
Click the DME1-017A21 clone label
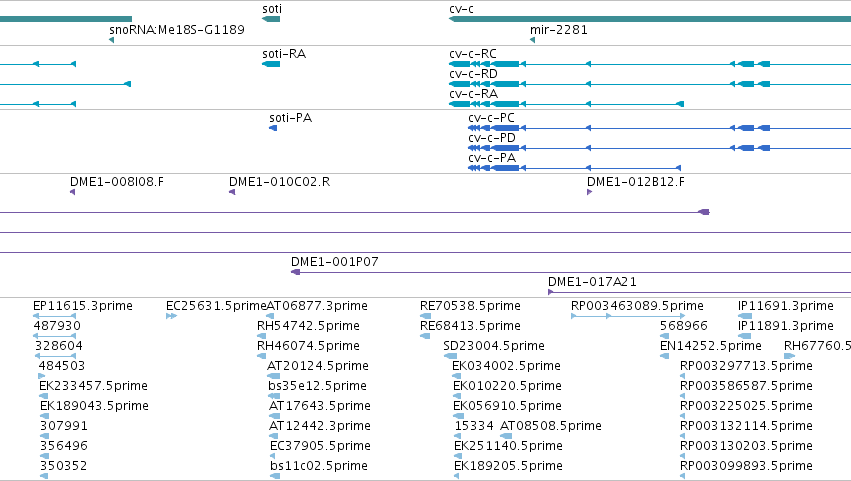coord(592,282)
